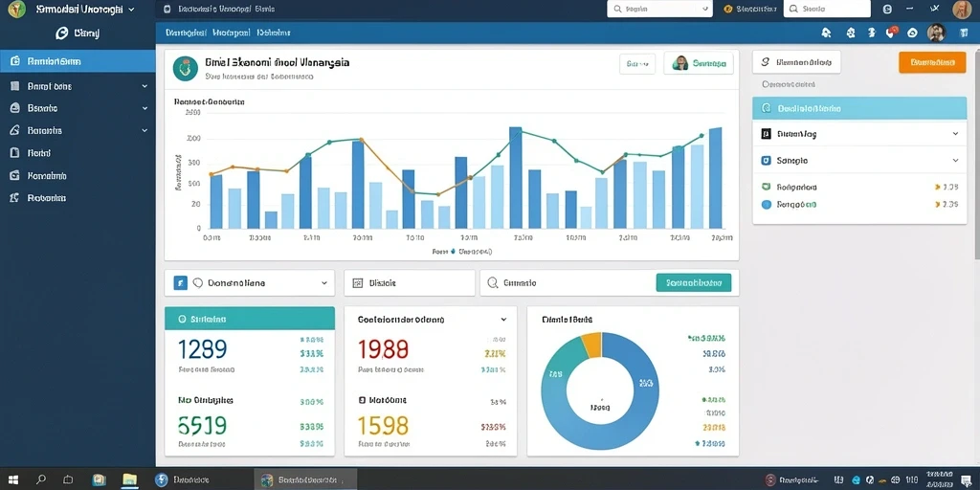Click the grid icon in the middle filter box
This screenshot has height=490, width=980.
(358, 283)
